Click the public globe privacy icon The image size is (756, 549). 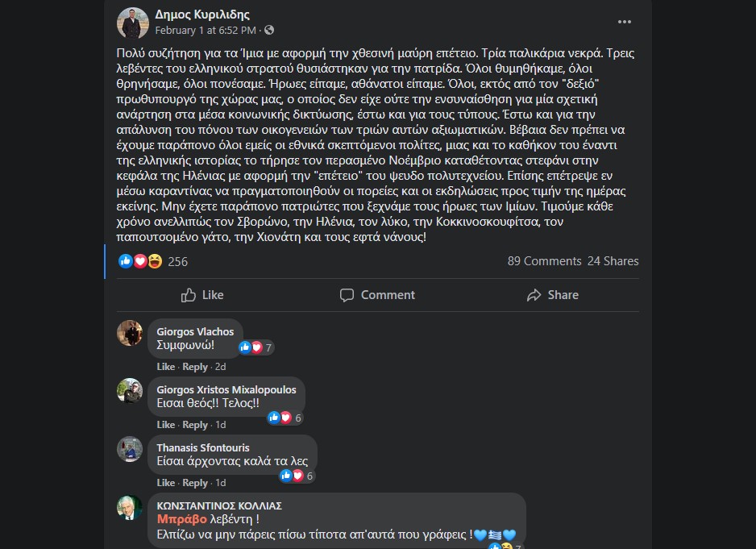[269, 31]
